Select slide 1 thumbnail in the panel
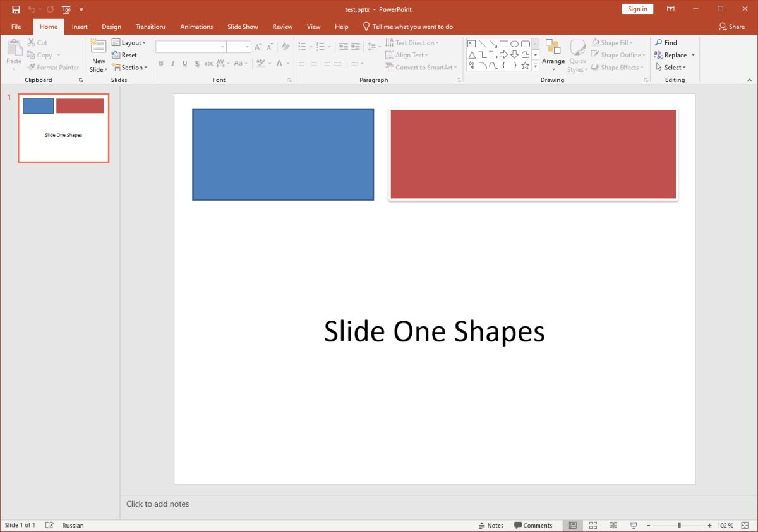This screenshot has height=532, width=758. 63,128
